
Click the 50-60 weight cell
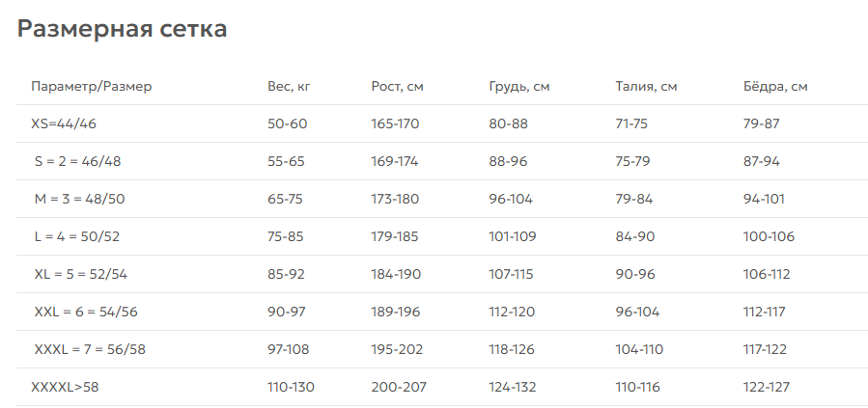[x=287, y=123]
